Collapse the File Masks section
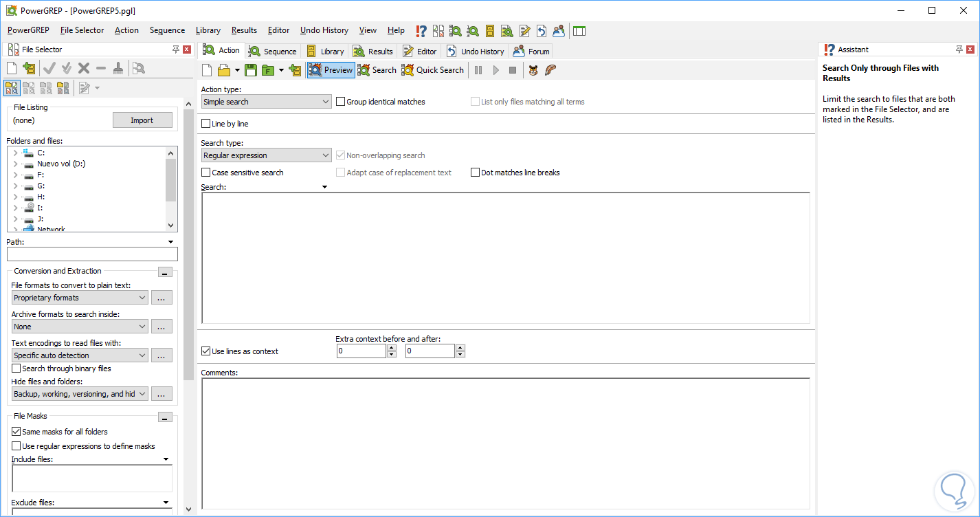Viewport: 980px width, 517px height. click(164, 417)
